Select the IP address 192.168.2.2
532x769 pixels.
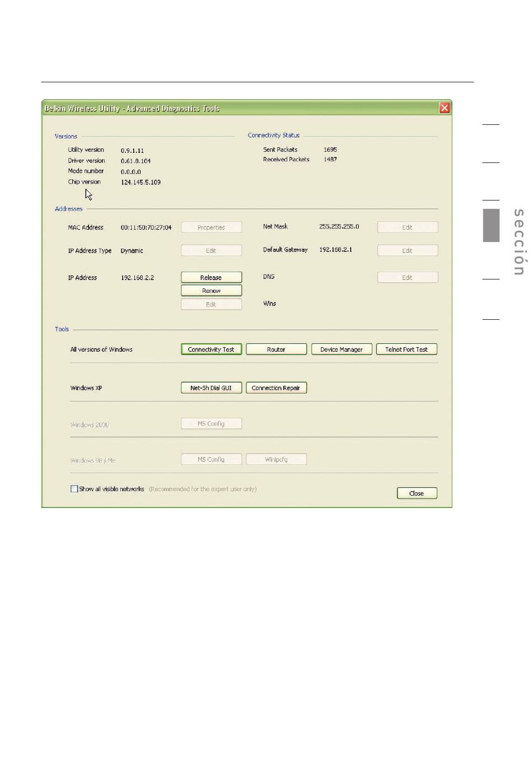click(x=137, y=278)
